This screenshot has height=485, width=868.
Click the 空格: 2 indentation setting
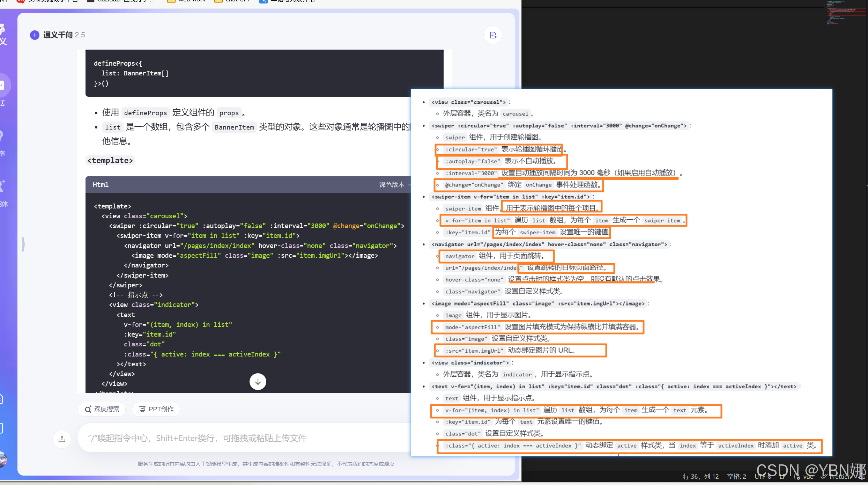point(736,477)
